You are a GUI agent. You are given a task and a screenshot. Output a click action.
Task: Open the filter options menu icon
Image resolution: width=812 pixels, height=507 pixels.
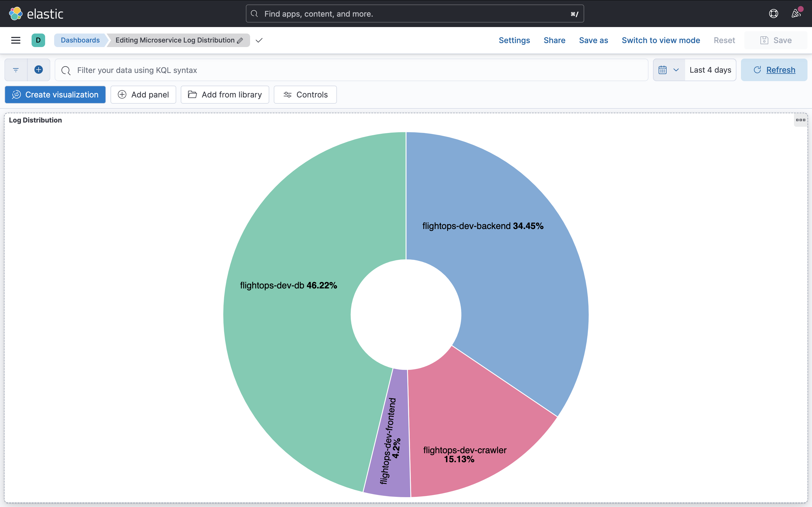[16, 70]
